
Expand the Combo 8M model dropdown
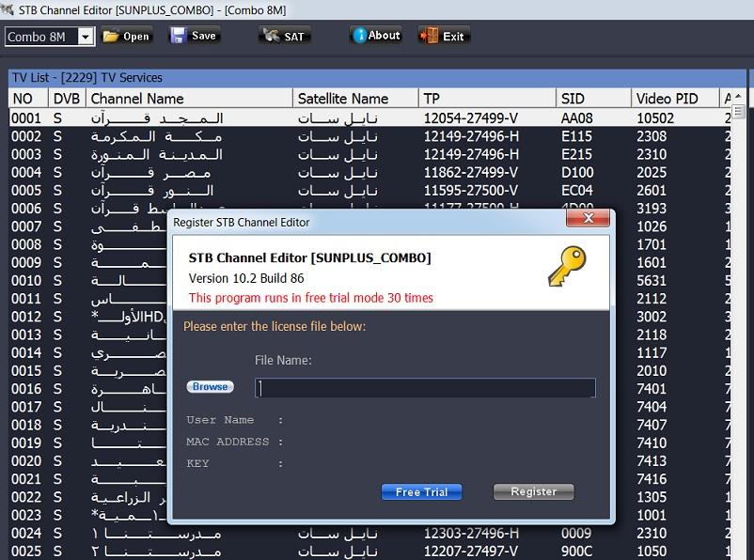click(x=86, y=37)
